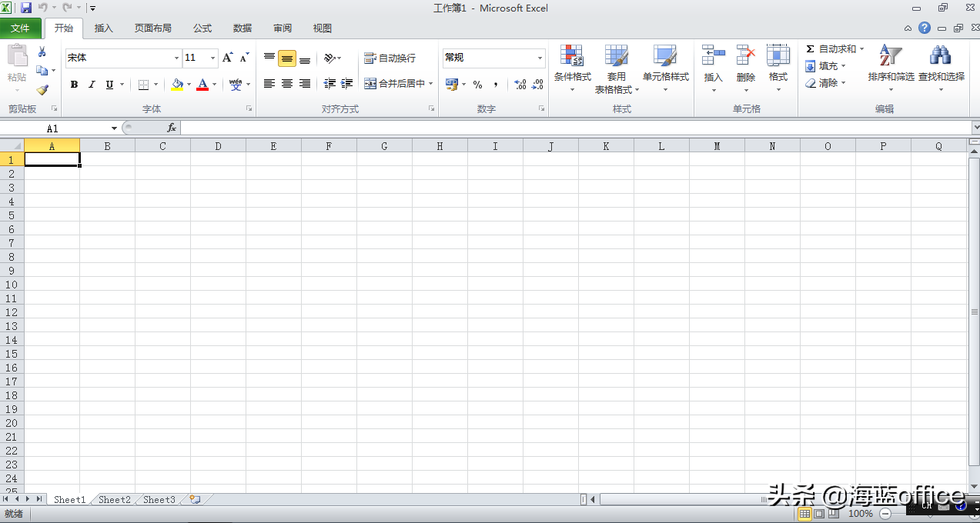Toggle underline formatting
The height and width of the screenshot is (523, 980).
109,85
